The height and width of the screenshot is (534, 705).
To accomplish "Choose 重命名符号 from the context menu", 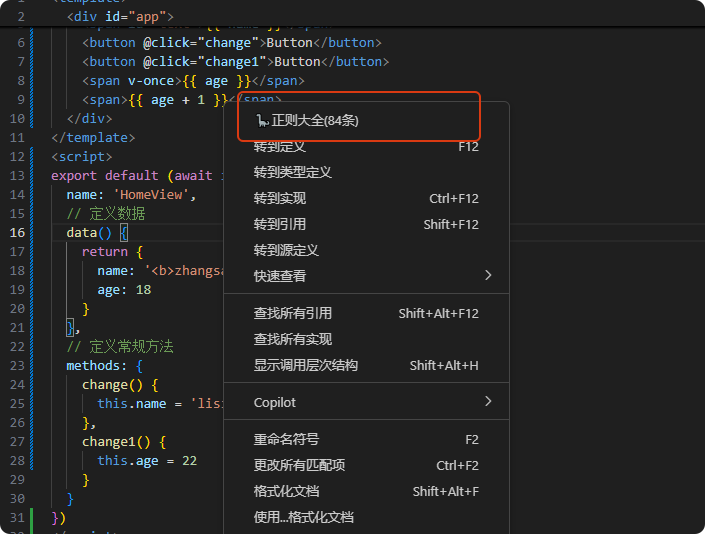I will click(286, 439).
